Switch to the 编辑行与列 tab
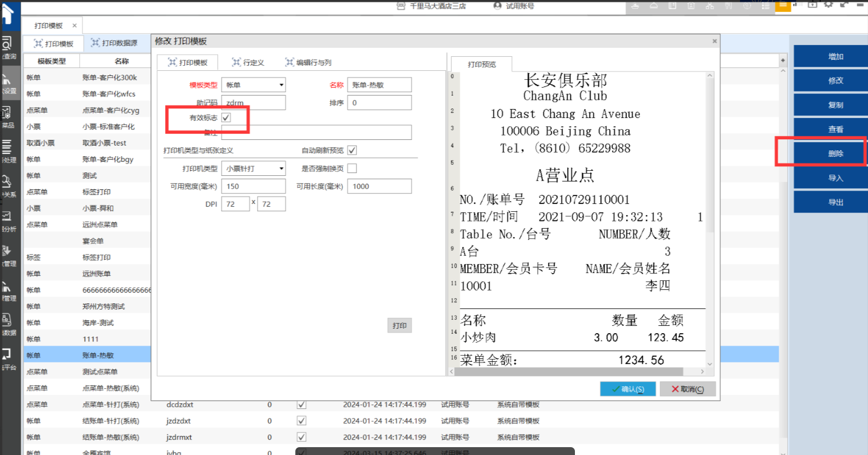This screenshot has height=455, width=868. pos(308,62)
